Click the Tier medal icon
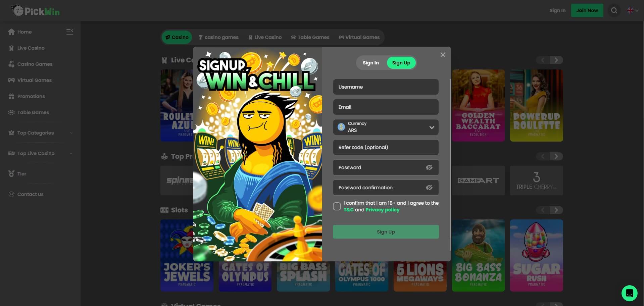Viewport: 644px width, 306px height. pyautogui.click(x=11, y=174)
